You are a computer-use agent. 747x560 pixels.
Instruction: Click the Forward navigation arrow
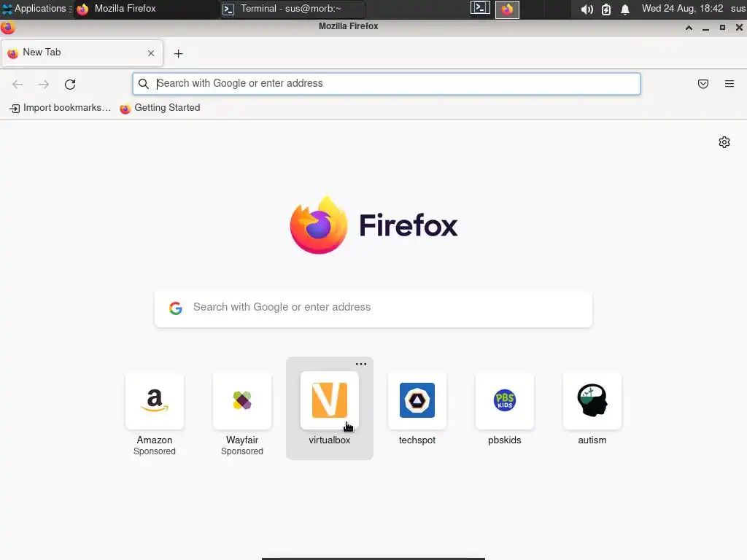[x=44, y=85]
